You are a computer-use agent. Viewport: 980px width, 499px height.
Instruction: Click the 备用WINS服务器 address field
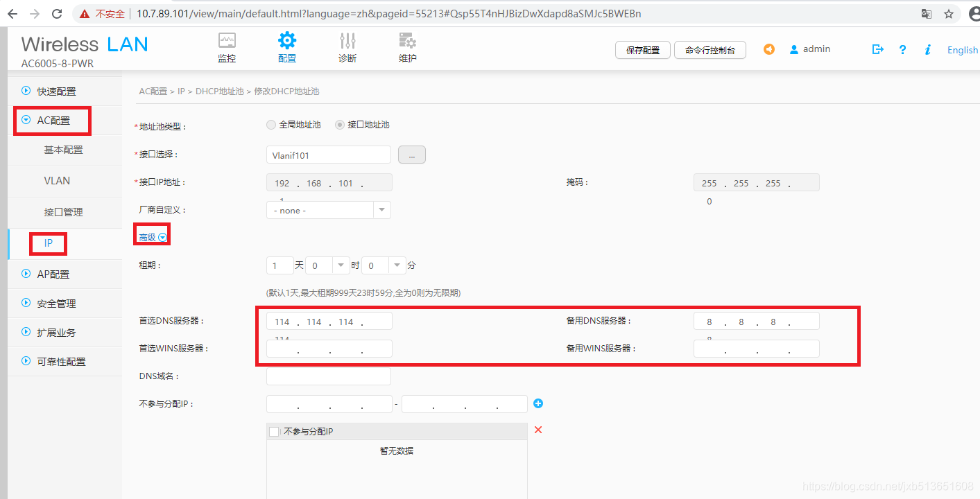(x=757, y=349)
